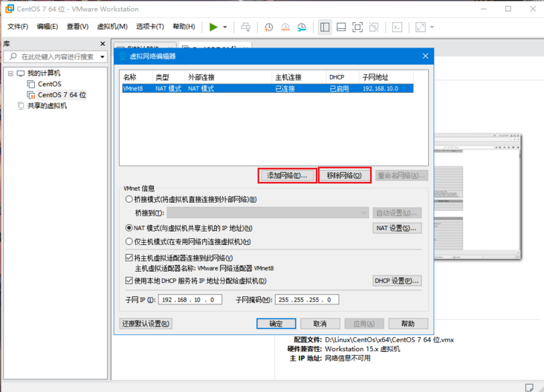
Task: Select 共享的虚拟机 in the library
Action: (x=47, y=105)
